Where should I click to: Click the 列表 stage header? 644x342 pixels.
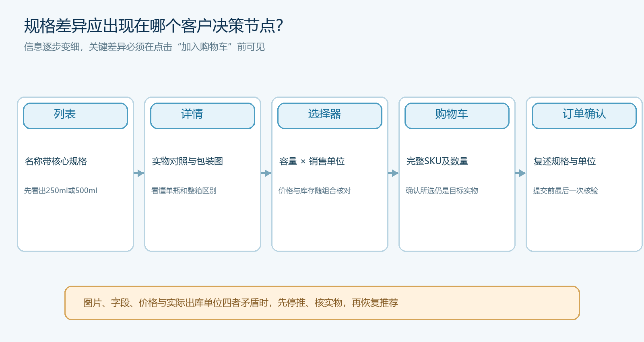[x=75, y=116]
